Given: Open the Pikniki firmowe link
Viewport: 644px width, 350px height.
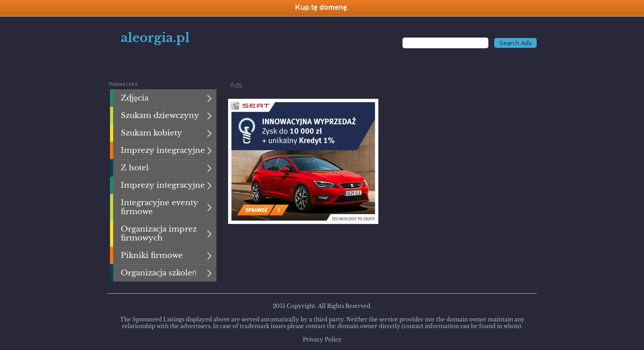Looking at the screenshot, I should click(x=152, y=256).
